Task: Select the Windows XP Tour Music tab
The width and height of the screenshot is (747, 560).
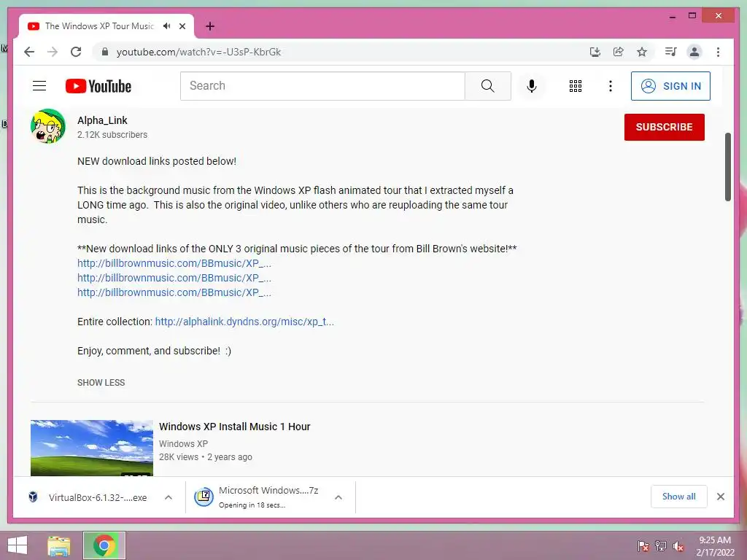Action: (x=99, y=26)
